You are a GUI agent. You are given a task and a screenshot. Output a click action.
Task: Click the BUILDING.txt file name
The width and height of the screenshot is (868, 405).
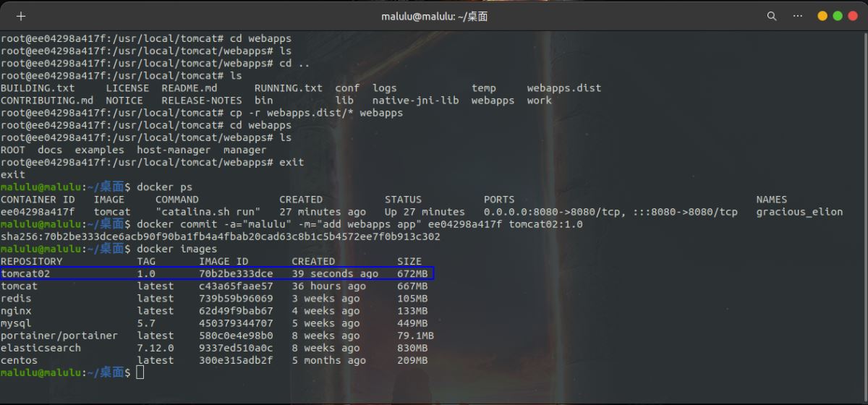point(38,88)
